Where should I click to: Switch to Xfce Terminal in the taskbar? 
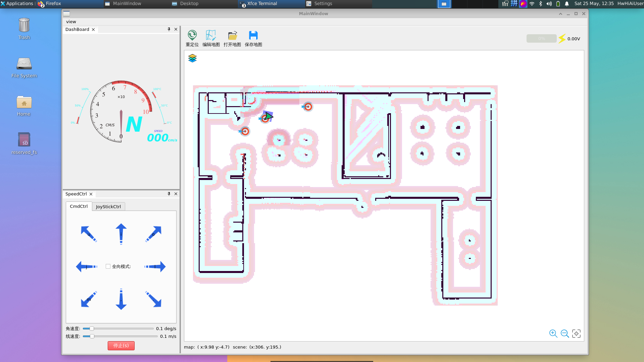262,3
